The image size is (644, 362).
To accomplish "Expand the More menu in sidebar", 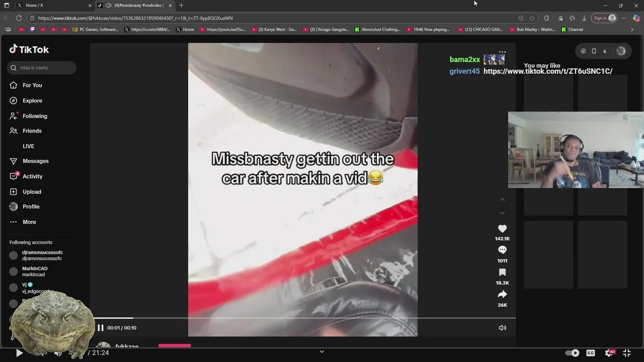I will coord(23,222).
